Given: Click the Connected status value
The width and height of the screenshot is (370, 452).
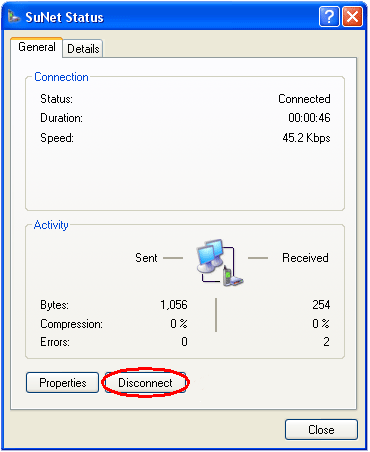Looking at the screenshot, I should tap(304, 99).
